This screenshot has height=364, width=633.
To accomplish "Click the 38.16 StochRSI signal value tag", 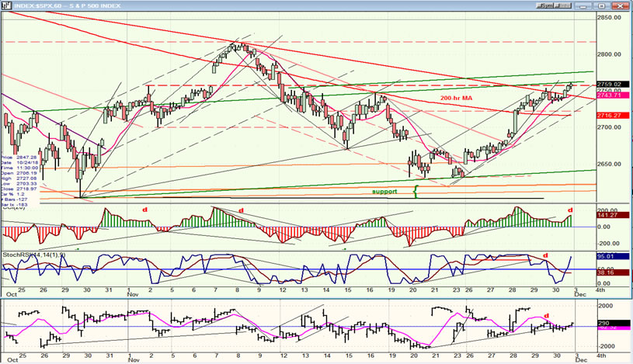I will [612, 272].
